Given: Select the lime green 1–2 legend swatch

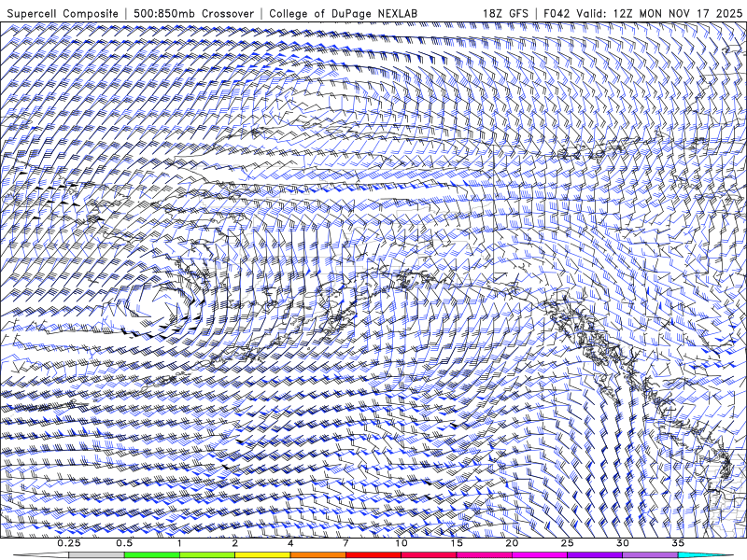Looking at the screenshot, I should pyautogui.click(x=207, y=555).
